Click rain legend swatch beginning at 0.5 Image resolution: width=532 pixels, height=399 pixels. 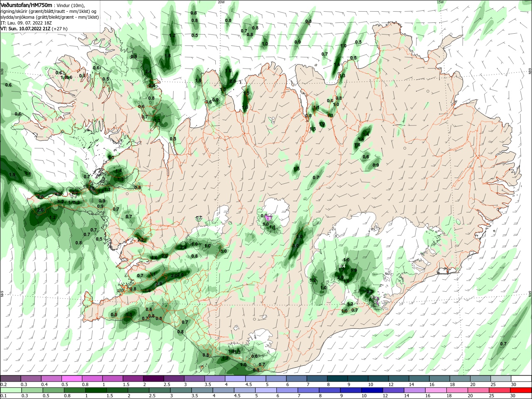coord(54,390)
